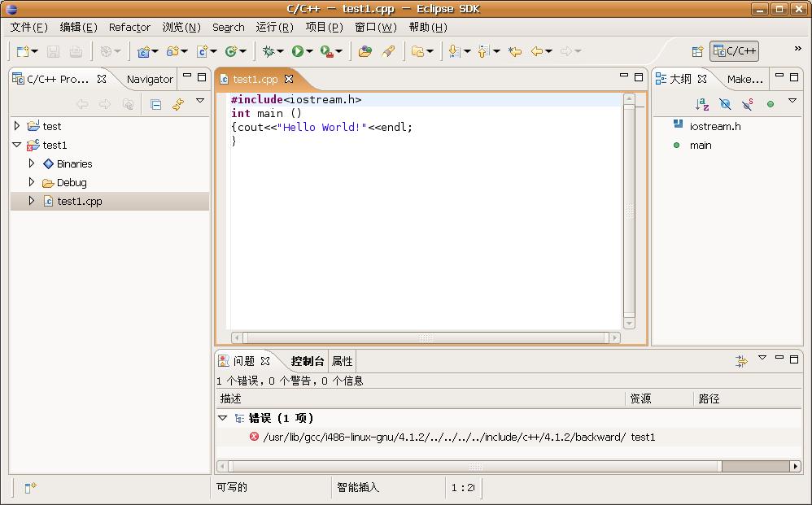The width and height of the screenshot is (812, 505).
Task: Minimize the editor area
Action: coord(623,76)
